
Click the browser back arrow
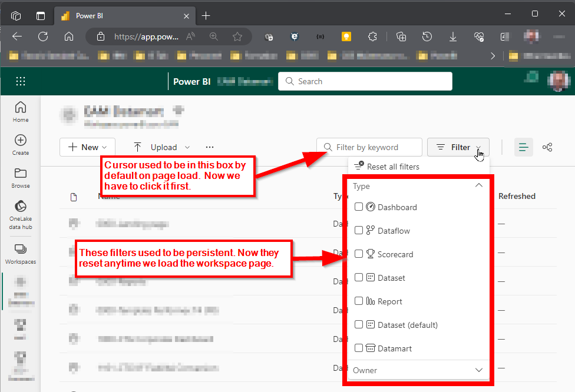point(17,36)
